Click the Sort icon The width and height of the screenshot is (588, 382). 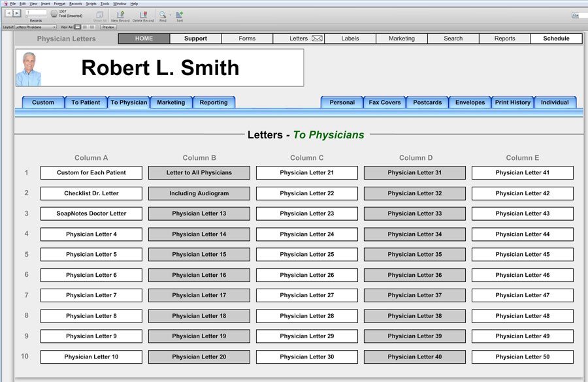180,16
